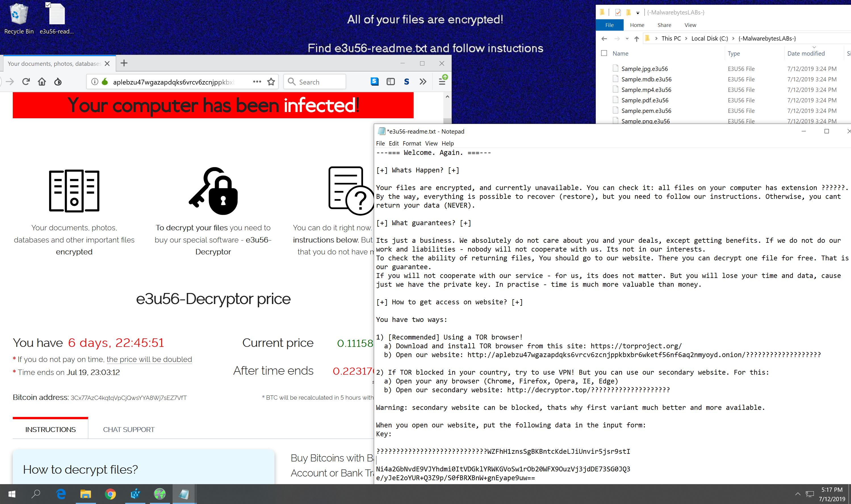Click 'the price will be doubled' link

pyautogui.click(x=149, y=359)
